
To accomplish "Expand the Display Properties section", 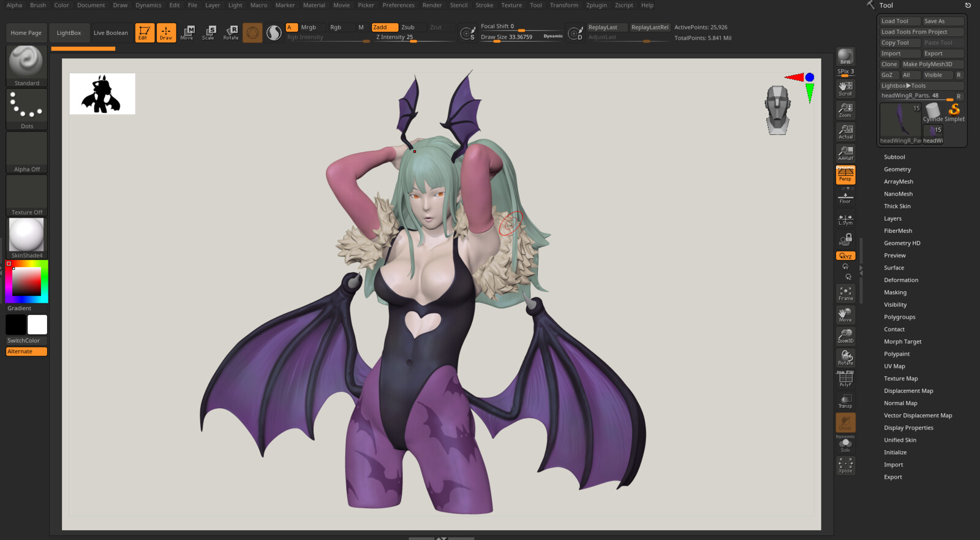I will click(908, 428).
